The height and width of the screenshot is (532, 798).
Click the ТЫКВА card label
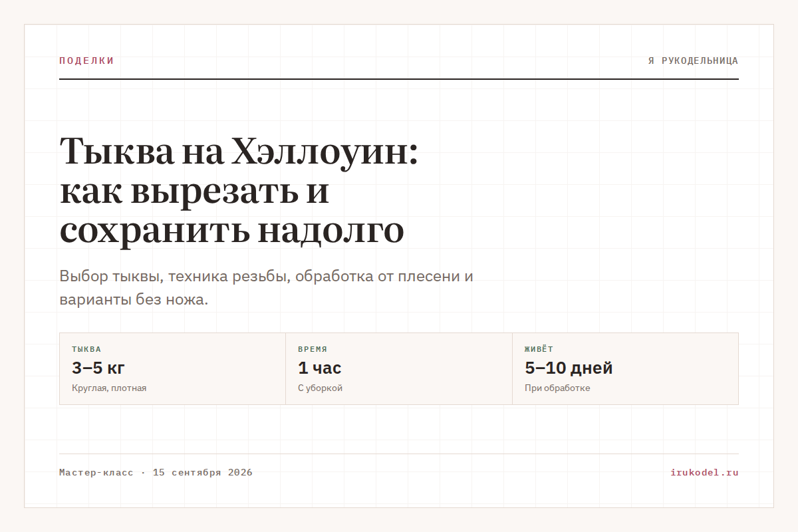point(86,349)
